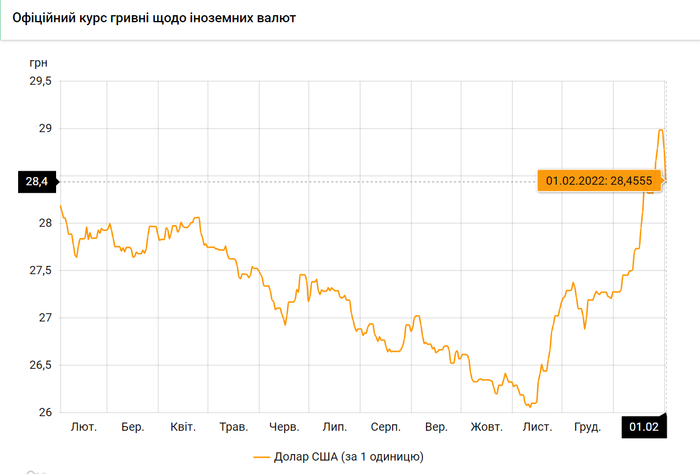Select the black 01.02 date marker
700x474 pixels.
[643, 427]
